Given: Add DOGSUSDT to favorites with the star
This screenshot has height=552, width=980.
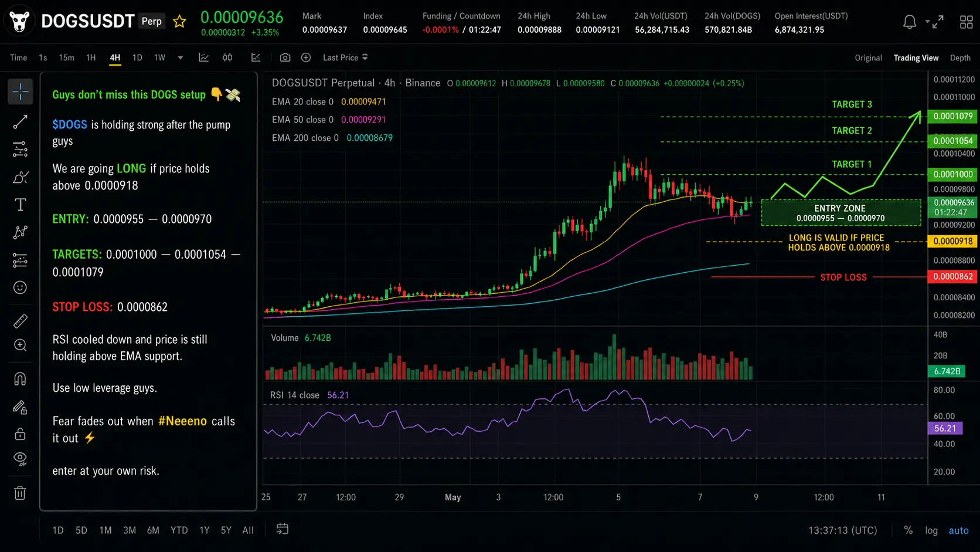Looking at the screenshot, I should coord(179,22).
